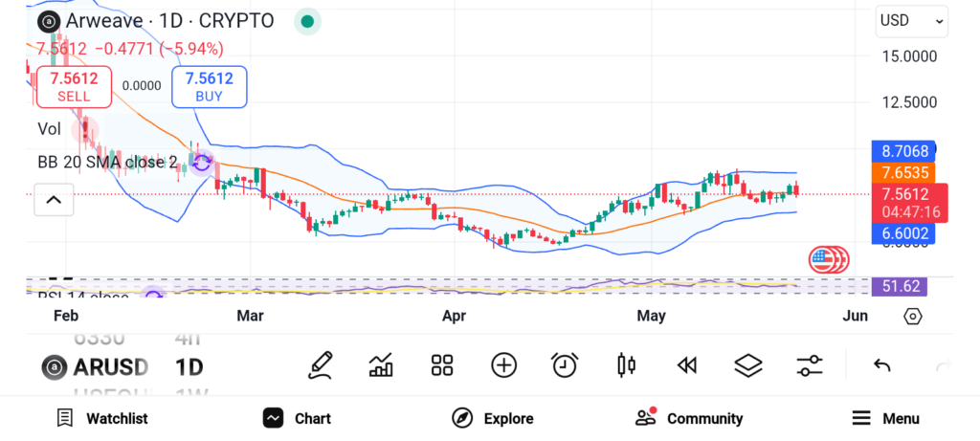Tap the BUY 7.5612 button
Screen dimensions: 980x441
(210, 87)
